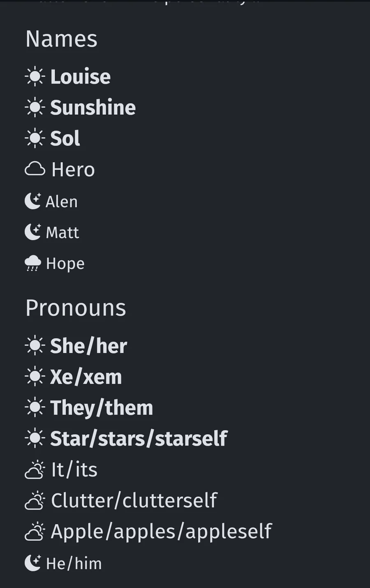Click the moon icon beside Matt
The image size is (370, 588).
[33, 232]
